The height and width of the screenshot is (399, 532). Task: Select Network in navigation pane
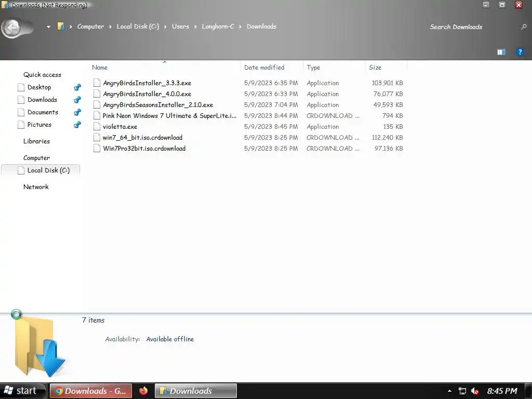click(x=36, y=187)
